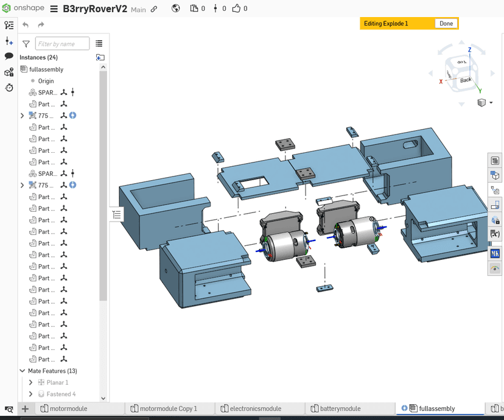Open the document history stopwatch icon
Viewport: 504px width, 420px height.
9,88
